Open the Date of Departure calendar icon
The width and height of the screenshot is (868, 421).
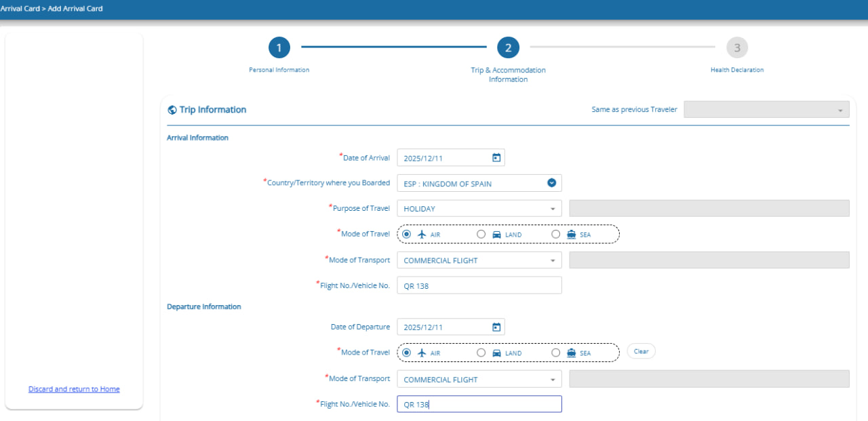pyautogui.click(x=496, y=327)
